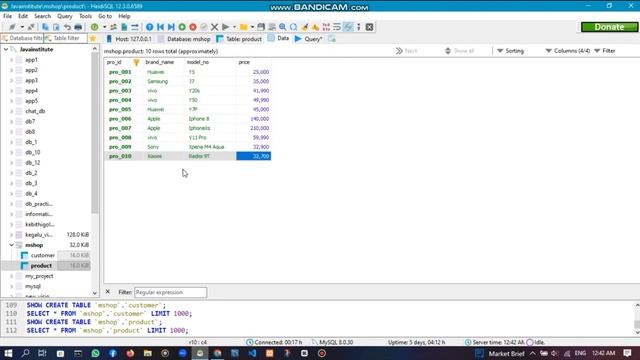Open the Refresh dropdown arrow
Image resolution: width=640 pixels, height=360 pixels.
[104, 27]
